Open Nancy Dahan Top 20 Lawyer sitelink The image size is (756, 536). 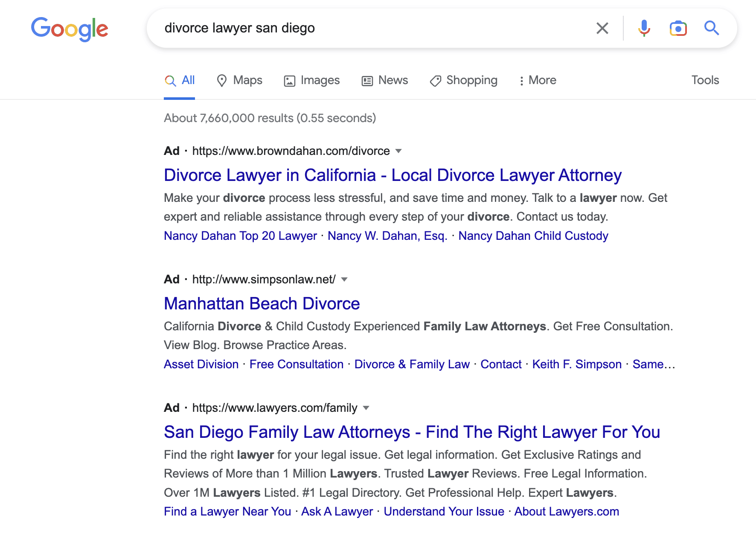[x=241, y=236]
